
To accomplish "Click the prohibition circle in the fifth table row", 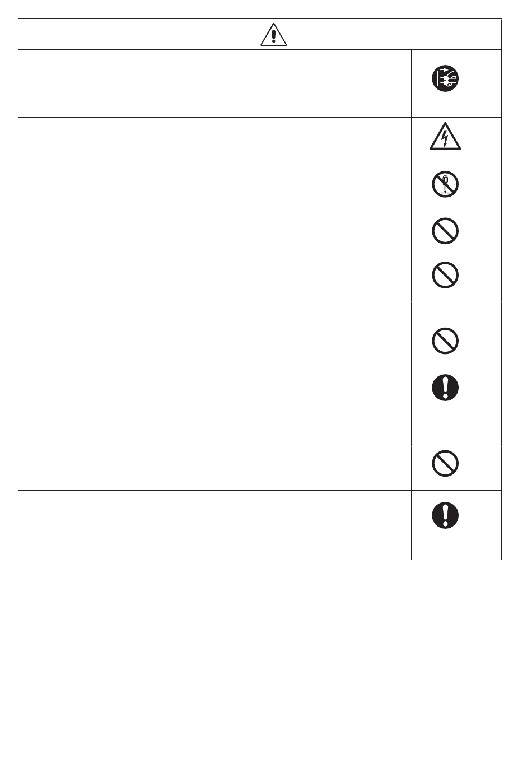I will 445,464.
